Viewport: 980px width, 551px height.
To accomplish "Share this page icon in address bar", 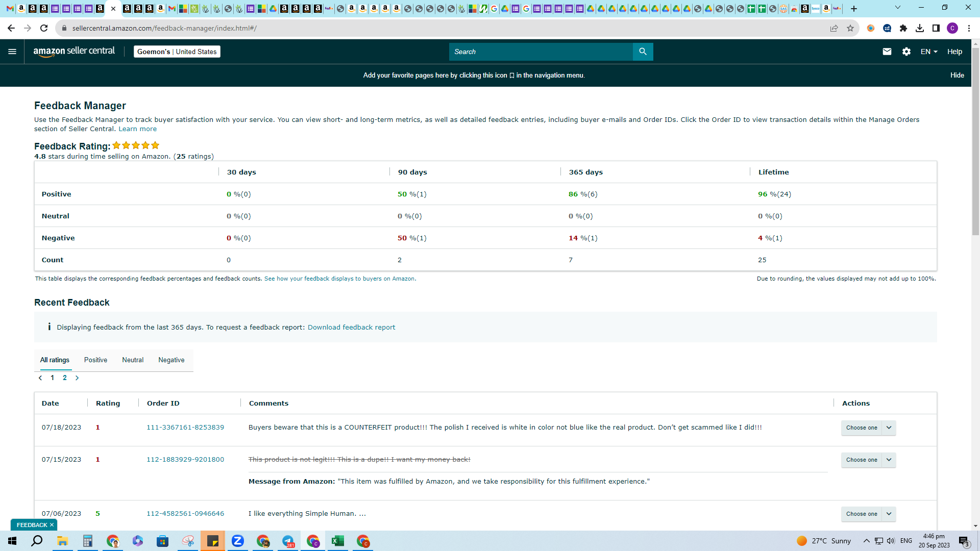I will tap(834, 28).
